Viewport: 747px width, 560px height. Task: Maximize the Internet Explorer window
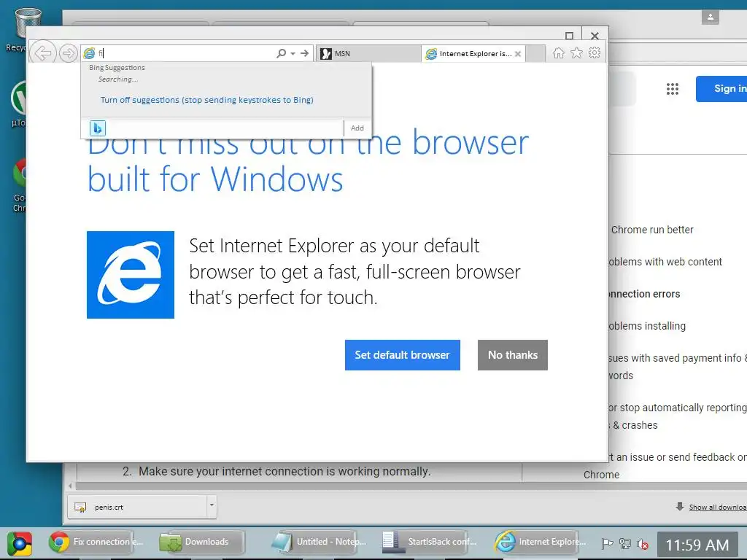(569, 36)
